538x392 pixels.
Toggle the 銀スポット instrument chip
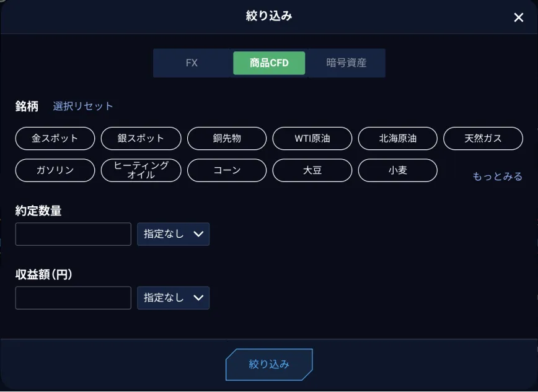[x=141, y=138]
